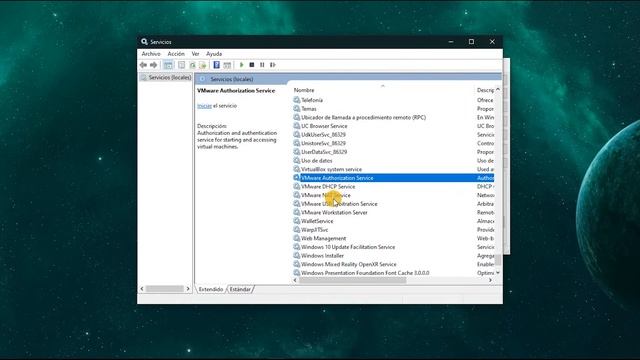The width and height of the screenshot is (640, 360).
Task: Open the Ayuda menu
Action: [214, 53]
